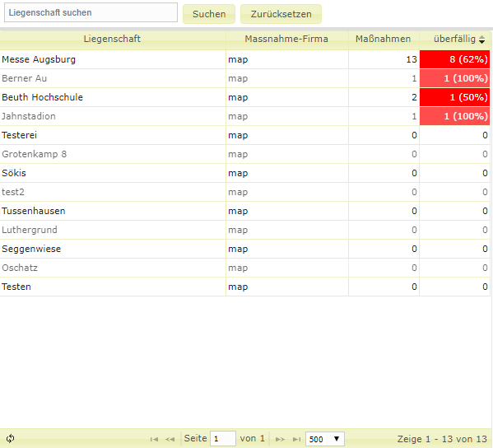Image resolution: width=493 pixels, height=448 pixels.
Task: Sort by the Maßnahmen column header
Action: pyautogui.click(x=384, y=39)
